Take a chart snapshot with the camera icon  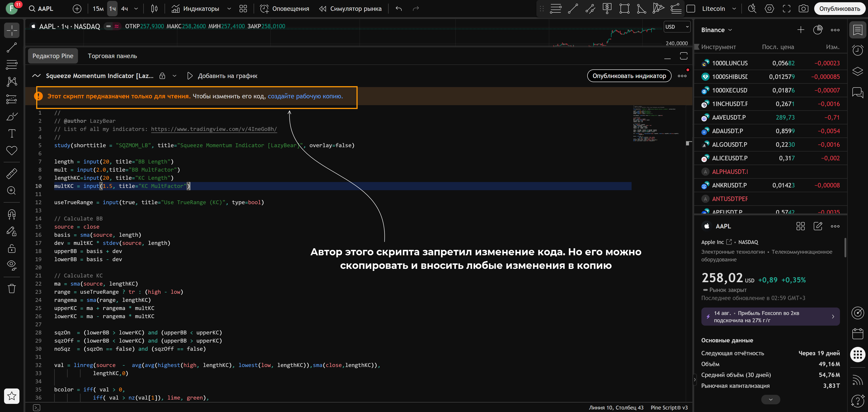coord(803,9)
